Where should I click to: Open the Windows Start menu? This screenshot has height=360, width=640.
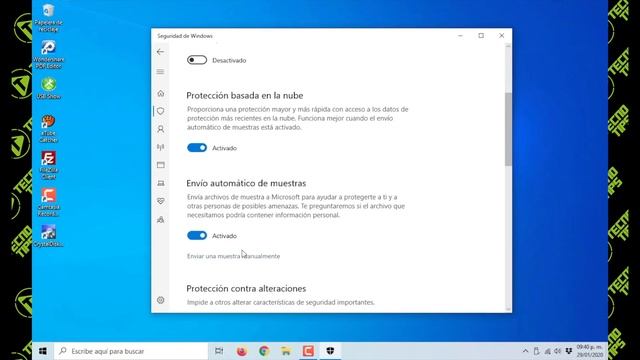click(43, 351)
